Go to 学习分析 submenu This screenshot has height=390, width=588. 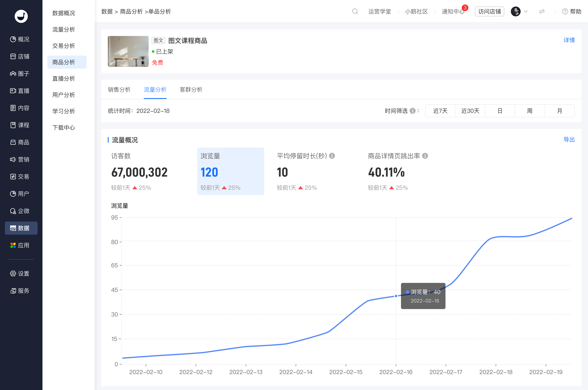pyautogui.click(x=63, y=111)
